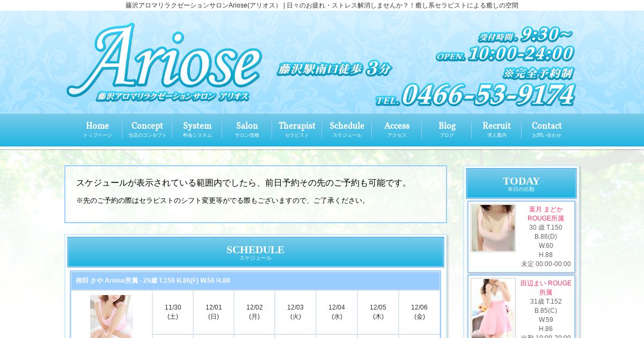644x338 pixels.
Task: Open the Concept menu item
Action: [x=147, y=130]
